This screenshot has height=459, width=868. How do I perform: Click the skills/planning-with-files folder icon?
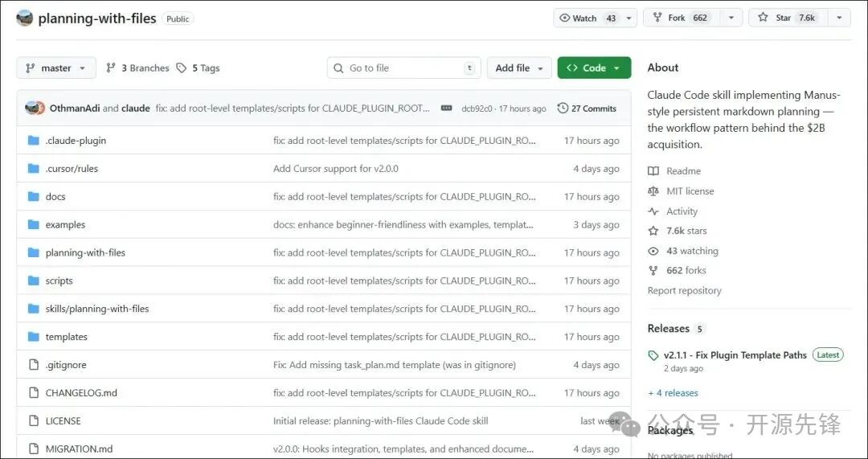tap(34, 309)
